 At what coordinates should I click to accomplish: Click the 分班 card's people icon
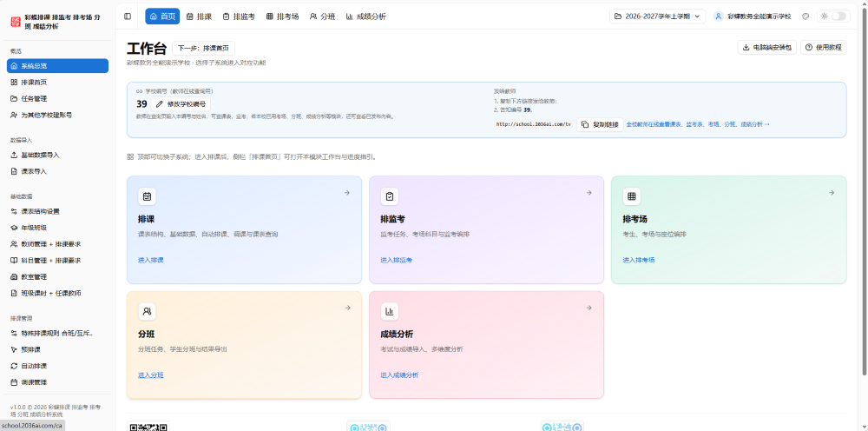[147, 311]
